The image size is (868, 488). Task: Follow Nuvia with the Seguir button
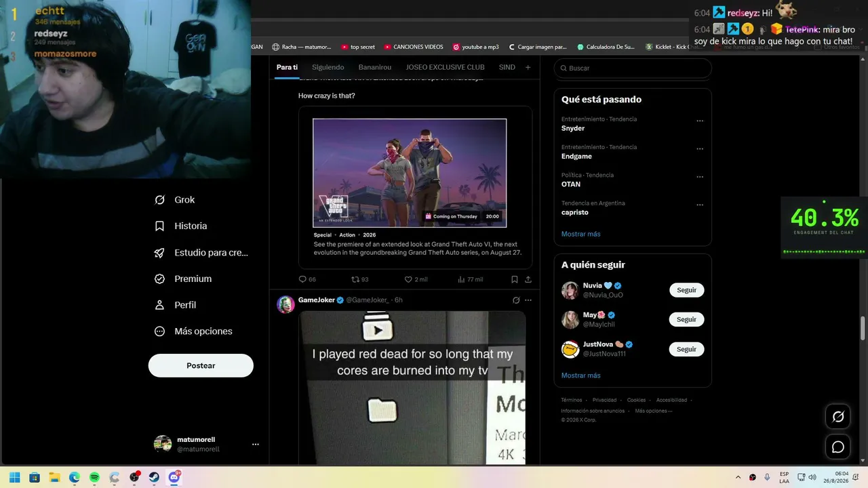coord(686,290)
